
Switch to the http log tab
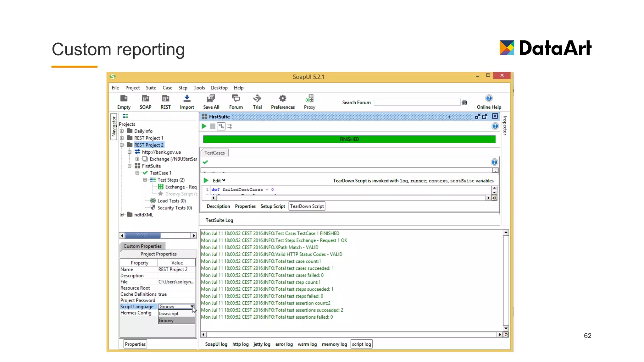point(240,344)
